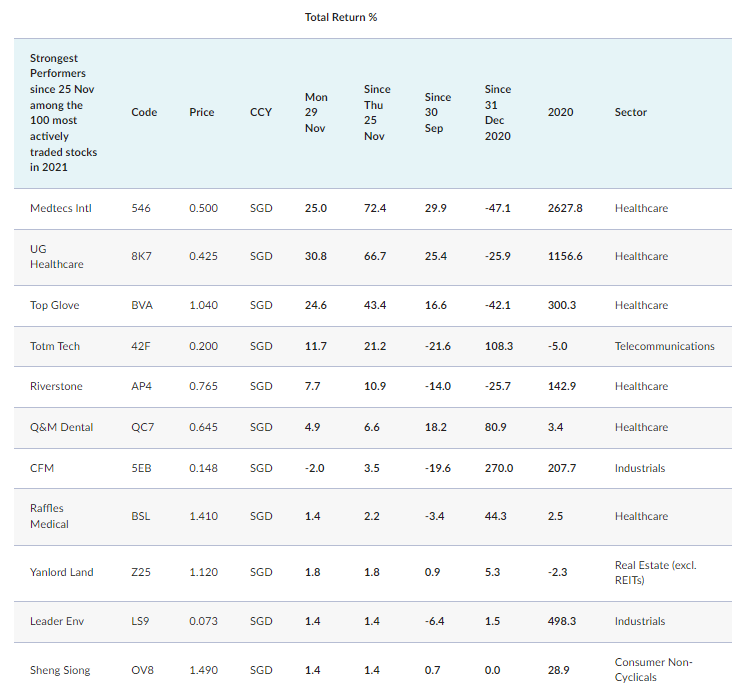Click stock code 42F for Totm Tech
Screen dimensions: 754x698
141,346
